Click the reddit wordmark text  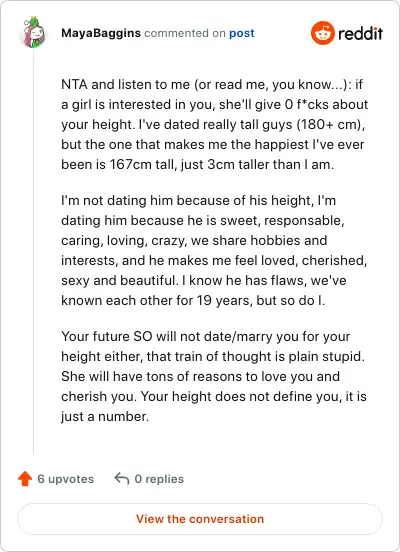[x=360, y=33]
